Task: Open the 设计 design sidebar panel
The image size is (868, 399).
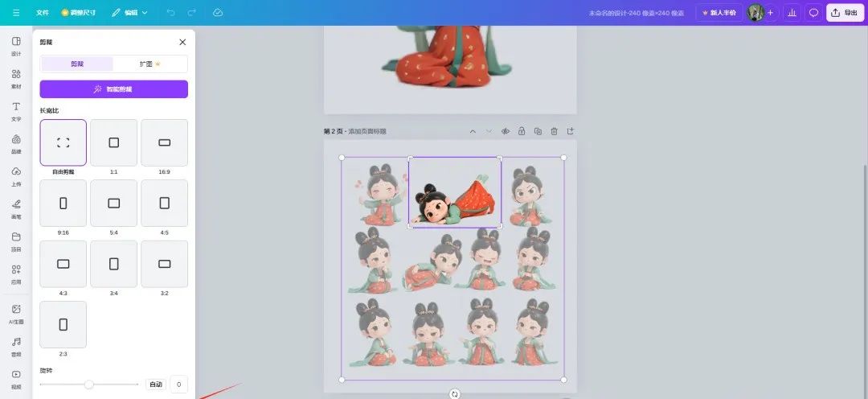Action: pyautogui.click(x=16, y=47)
